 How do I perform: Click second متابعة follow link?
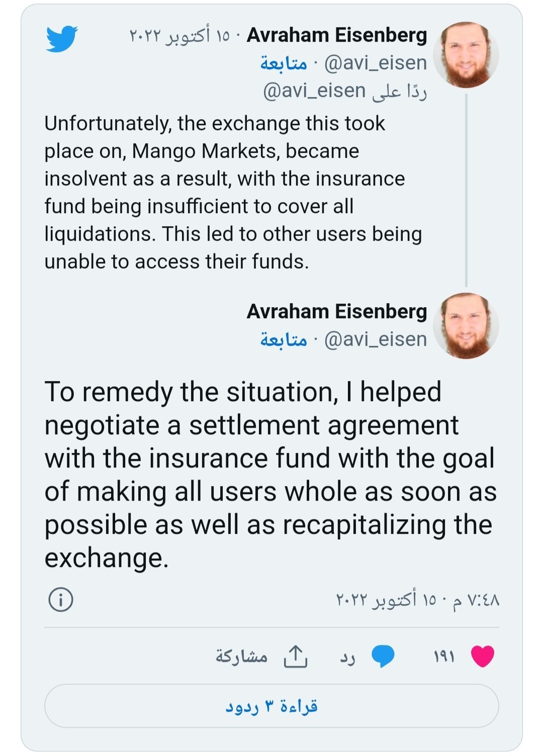[284, 340]
